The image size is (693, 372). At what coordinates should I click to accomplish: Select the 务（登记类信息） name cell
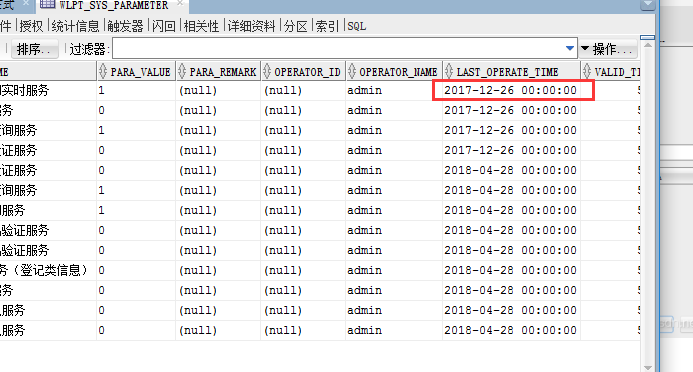point(48,270)
